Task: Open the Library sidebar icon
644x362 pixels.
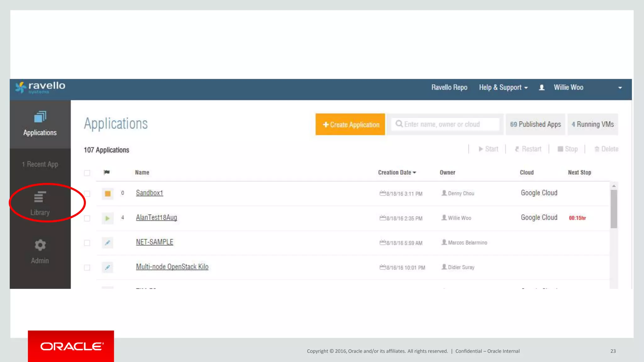Action: click(x=40, y=197)
